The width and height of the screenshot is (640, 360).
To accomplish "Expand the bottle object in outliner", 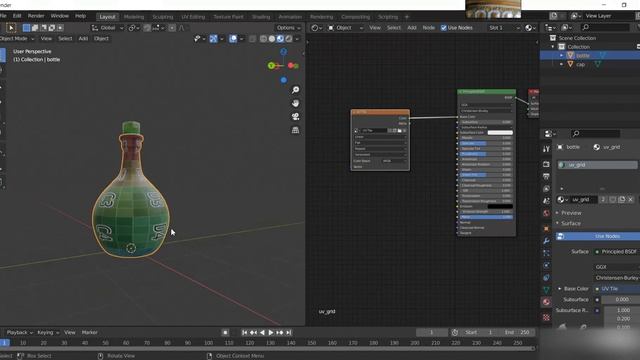I will tap(562, 56).
